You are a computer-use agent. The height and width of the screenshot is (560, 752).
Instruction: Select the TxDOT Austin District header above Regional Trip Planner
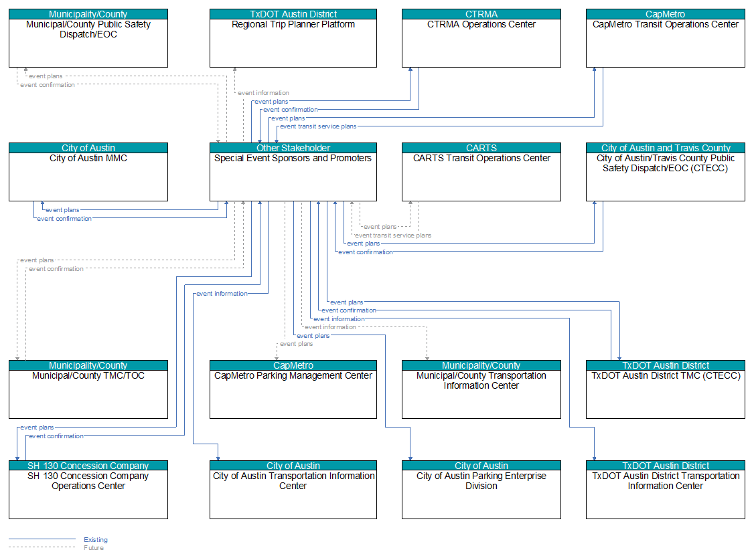pos(293,14)
